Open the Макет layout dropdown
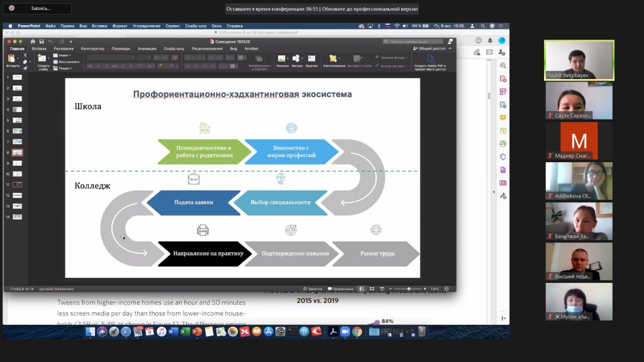The height and width of the screenshot is (362, 644). pyautogui.click(x=62, y=55)
